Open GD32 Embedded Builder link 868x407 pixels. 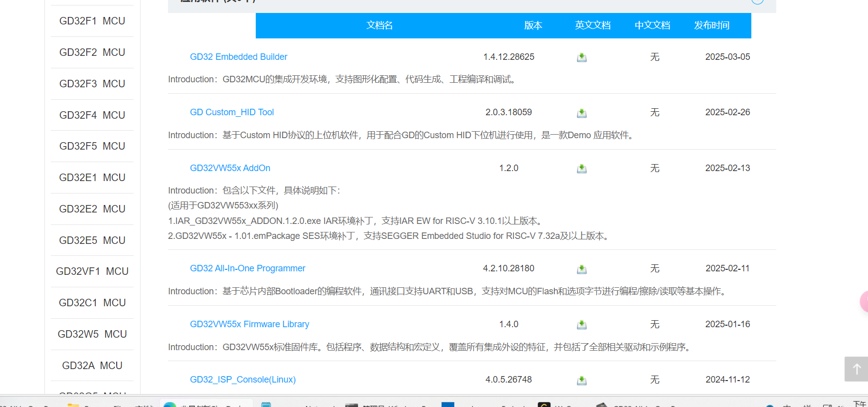tap(238, 57)
